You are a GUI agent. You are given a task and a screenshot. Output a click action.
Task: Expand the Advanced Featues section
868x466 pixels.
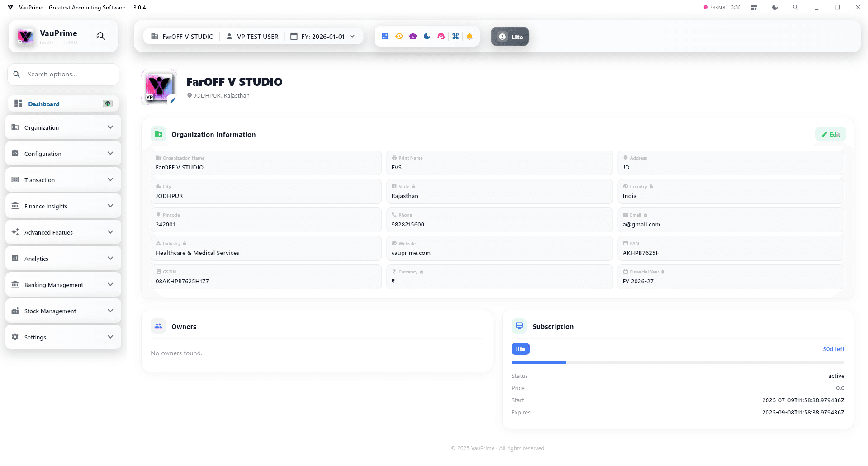click(x=63, y=232)
